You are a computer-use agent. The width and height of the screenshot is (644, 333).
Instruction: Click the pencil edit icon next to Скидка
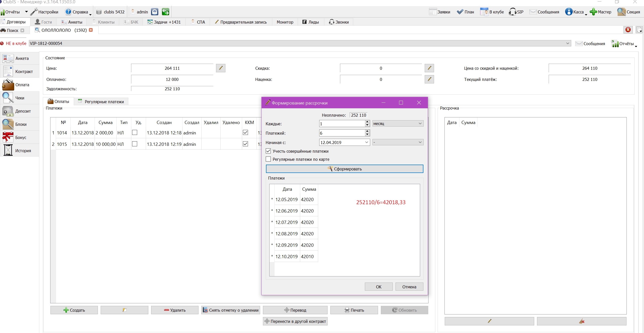(429, 68)
